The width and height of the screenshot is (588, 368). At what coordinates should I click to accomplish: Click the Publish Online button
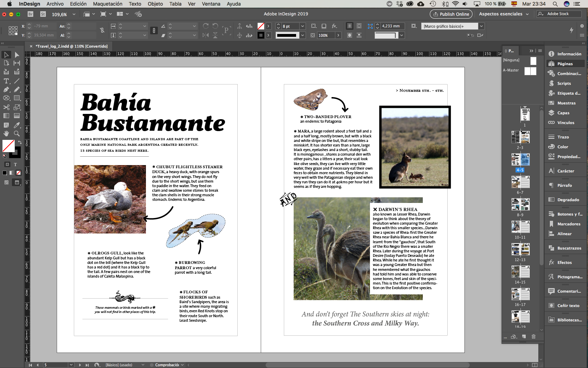[451, 14]
